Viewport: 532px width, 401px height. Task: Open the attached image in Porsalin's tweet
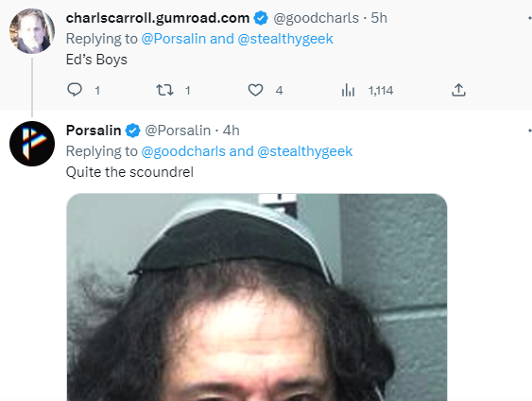(x=257, y=297)
